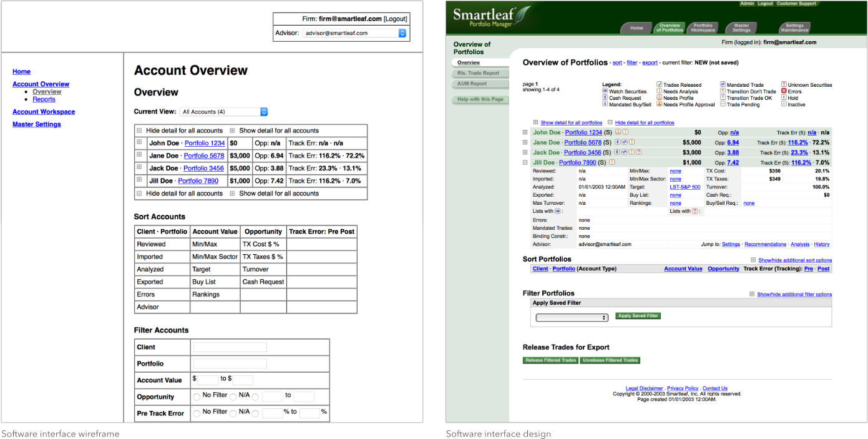This screenshot has width=868, height=439.
Task: Select Pre Track Error 'N/A' radio
Action: pos(233,413)
